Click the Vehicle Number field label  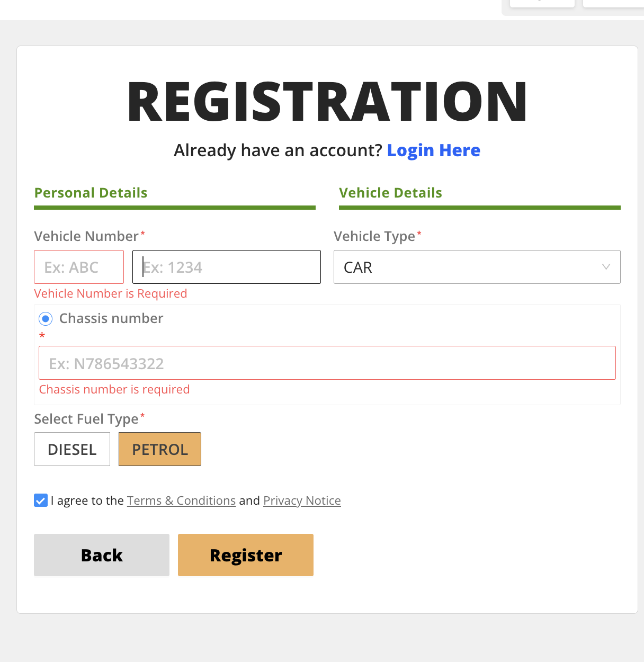pyautogui.click(x=86, y=236)
